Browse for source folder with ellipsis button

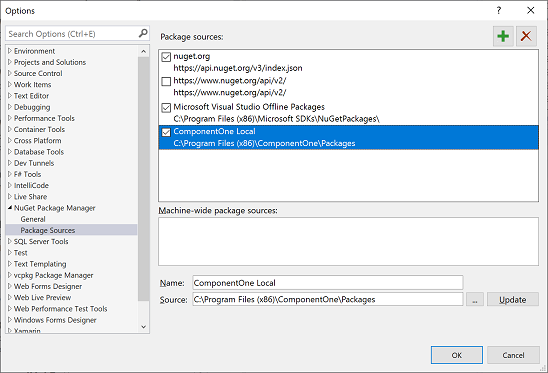pyautogui.click(x=475, y=300)
